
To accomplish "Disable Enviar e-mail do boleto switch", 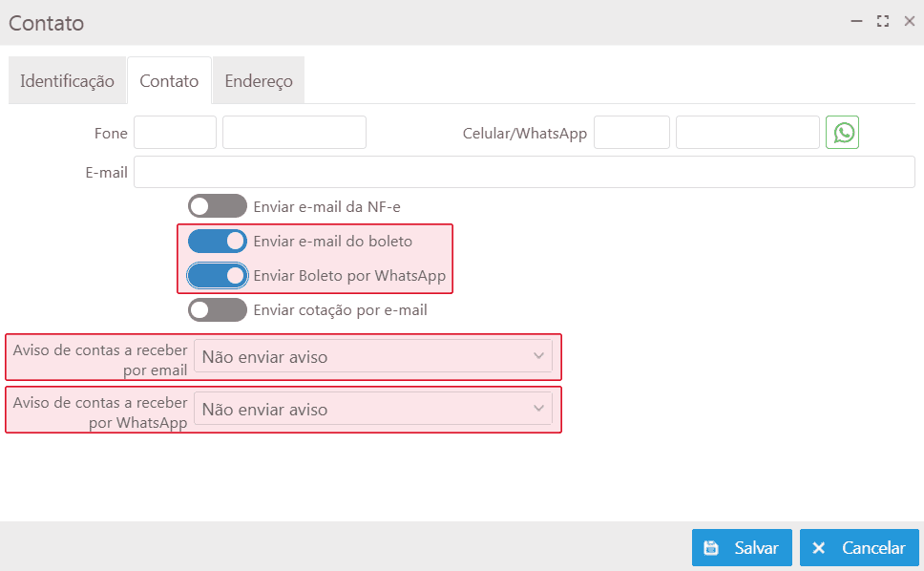I will [217, 242].
